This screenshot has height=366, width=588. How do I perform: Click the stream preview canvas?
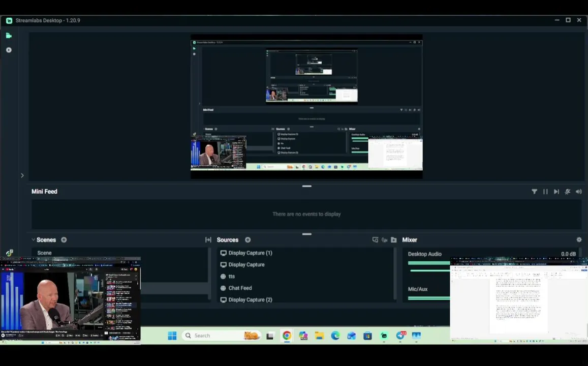pos(306,107)
